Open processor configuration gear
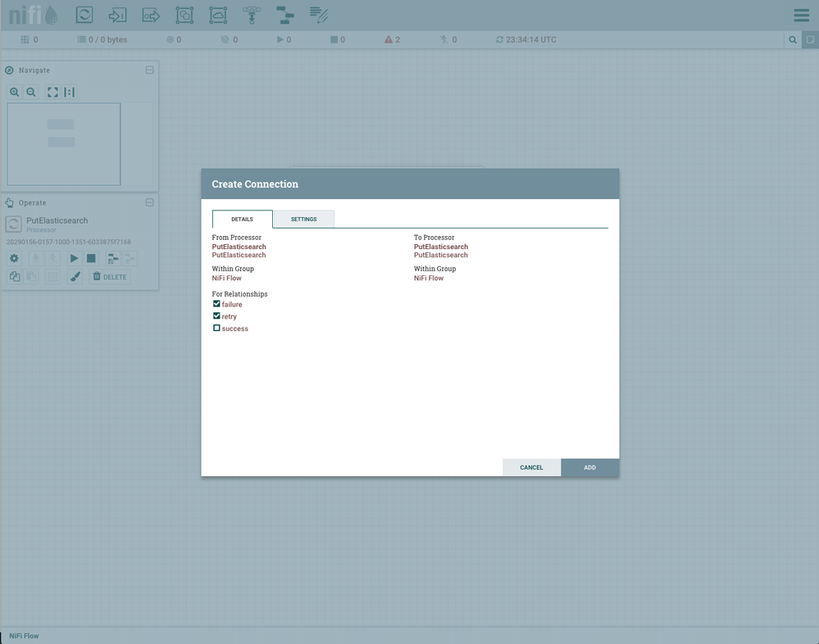Screen dimensions: 819x644 14,258
